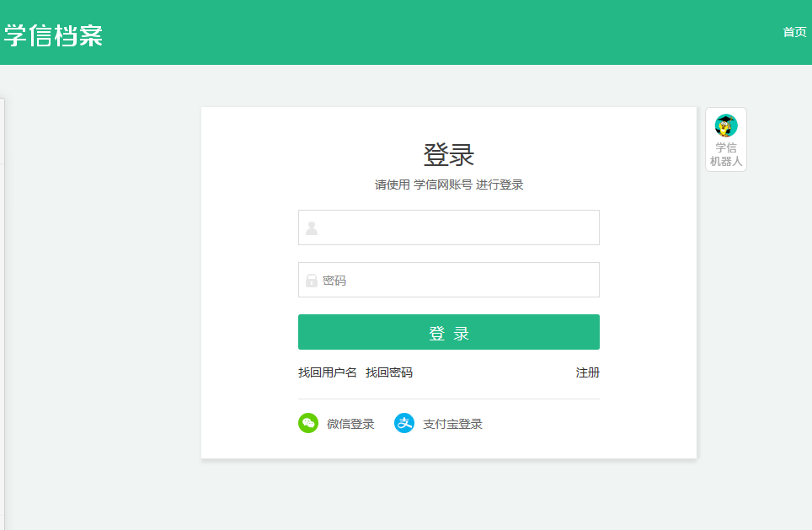This screenshot has height=530, width=812.
Task: Click the 登录 heading above the form
Action: (449, 155)
